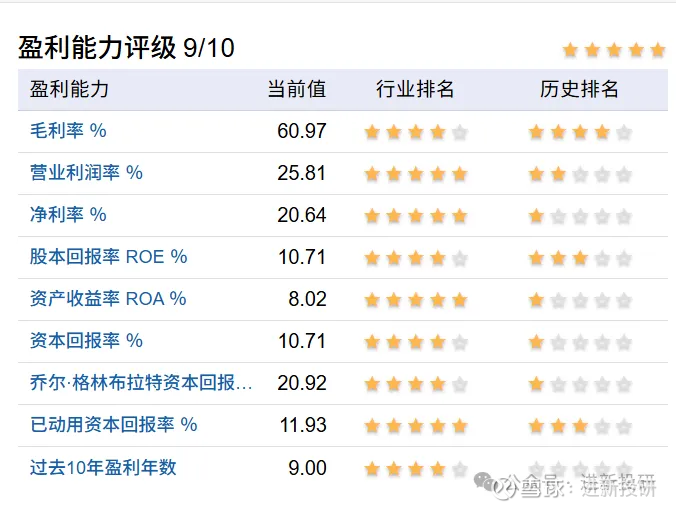This screenshot has height=509, width=676.
Task: Click 毛利率 historical ranking stars
Action: point(580,131)
